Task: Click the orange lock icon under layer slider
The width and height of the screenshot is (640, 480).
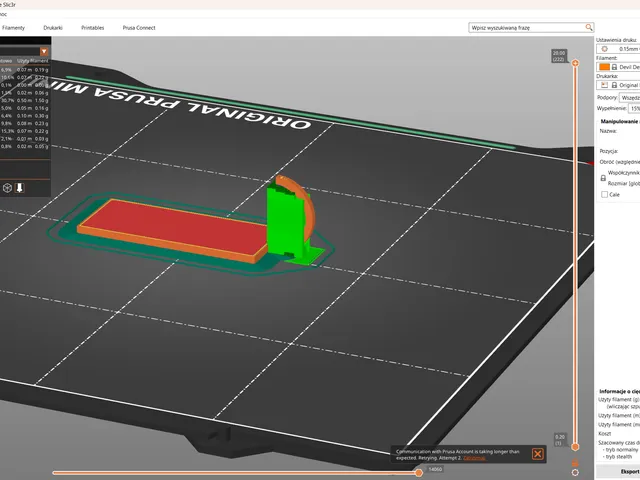Action: click(x=575, y=462)
